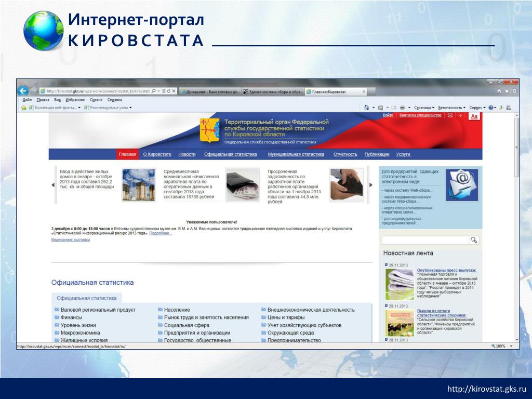Image resolution: width=532 pixels, height=399 pixels.
Task: Click the page vertical scrollbar
Action: (x=517, y=228)
